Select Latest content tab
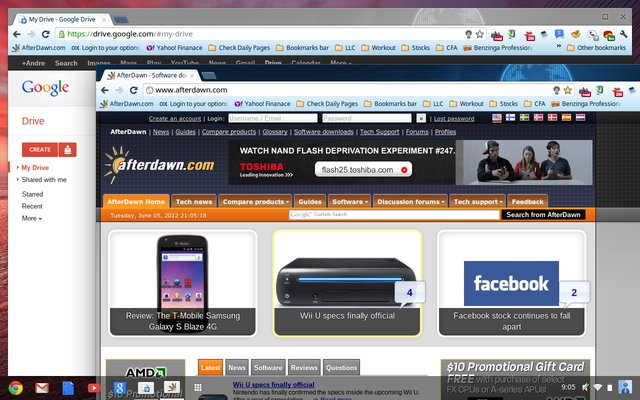Image resolution: width=640 pixels, height=400 pixels. 211,367
